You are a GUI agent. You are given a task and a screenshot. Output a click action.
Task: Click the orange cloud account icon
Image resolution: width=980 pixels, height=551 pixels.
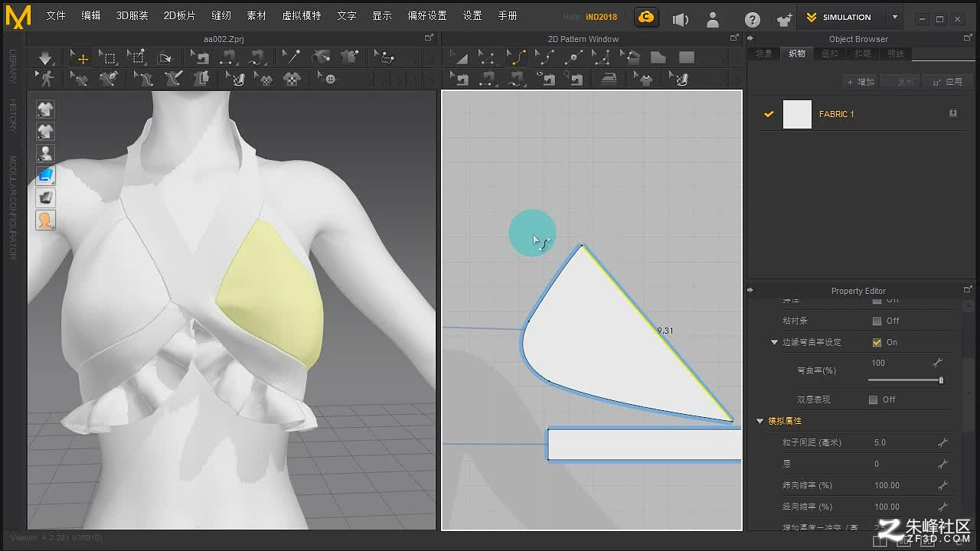pos(646,17)
